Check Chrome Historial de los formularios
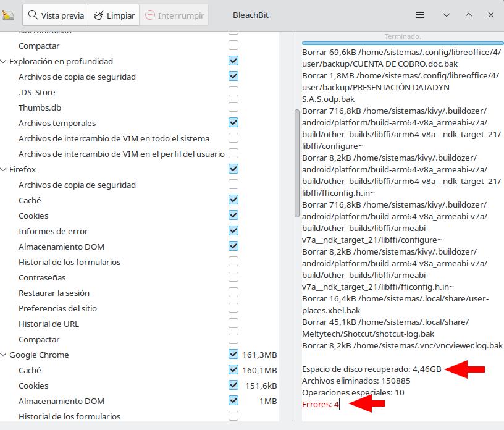This screenshot has height=430, width=504. click(233, 416)
